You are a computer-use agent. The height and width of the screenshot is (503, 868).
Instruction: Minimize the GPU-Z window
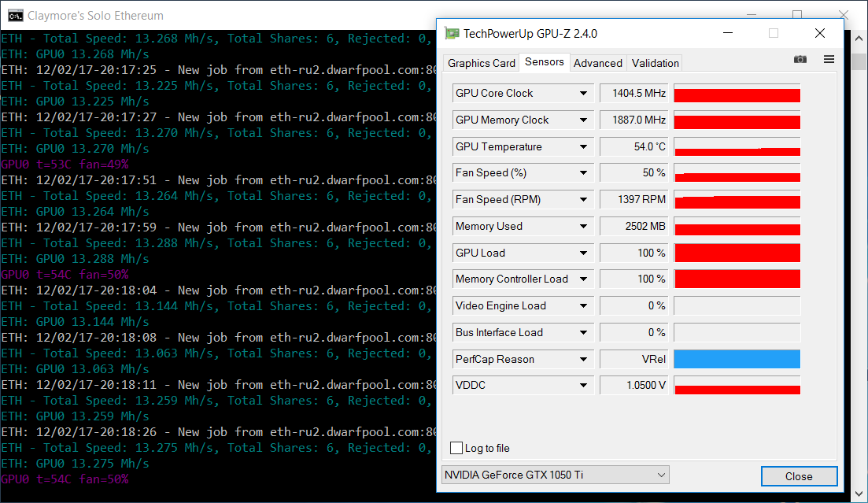pyautogui.click(x=728, y=33)
